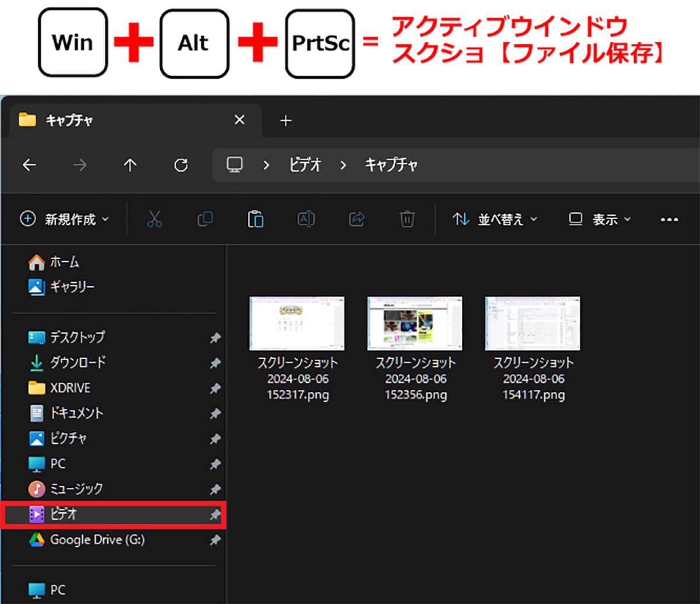Click file name スクリーンショット 2024-08-06 154117.png
The height and width of the screenshot is (604, 700).
click(533, 379)
